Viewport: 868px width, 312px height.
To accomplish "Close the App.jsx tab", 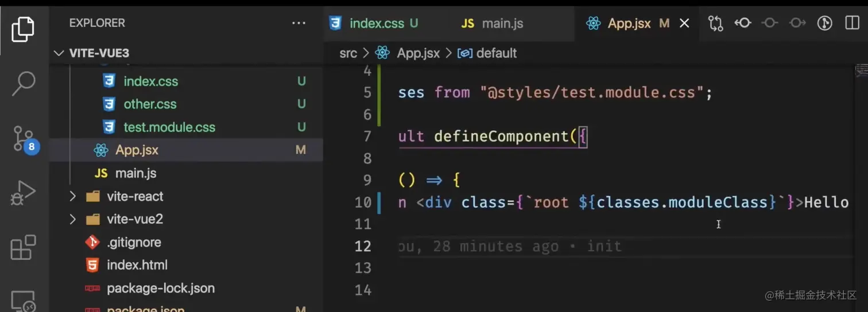I will click(684, 24).
